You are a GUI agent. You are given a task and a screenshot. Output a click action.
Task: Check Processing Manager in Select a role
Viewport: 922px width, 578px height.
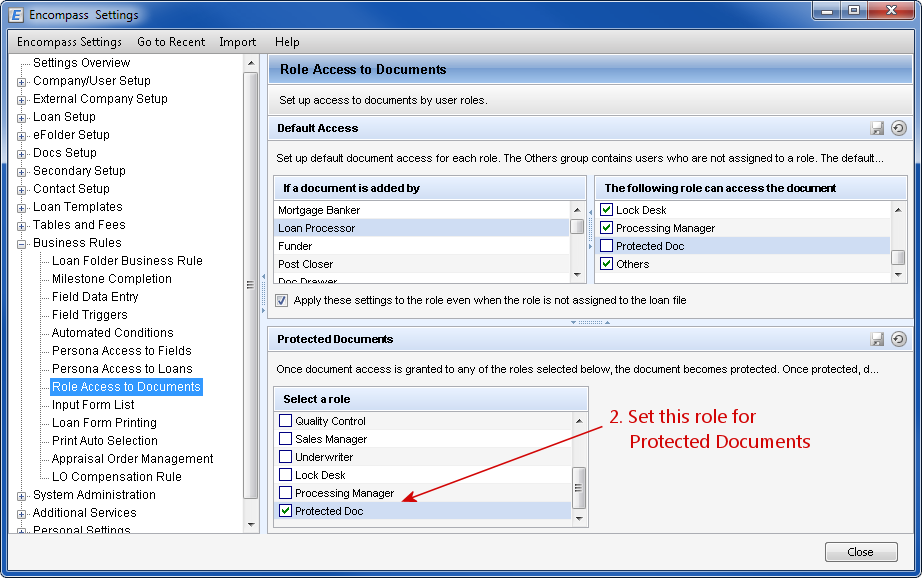click(x=285, y=493)
